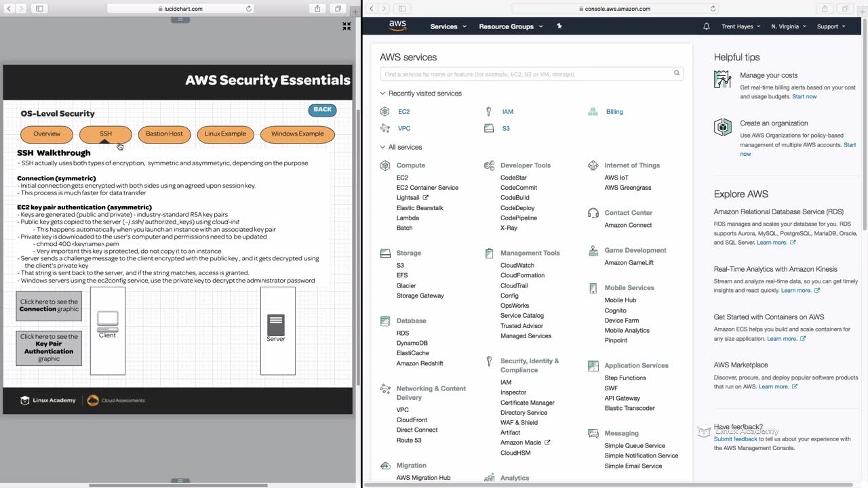Click the AWS logo in the console
This screenshot has width=868, height=488.
click(x=397, y=26)
